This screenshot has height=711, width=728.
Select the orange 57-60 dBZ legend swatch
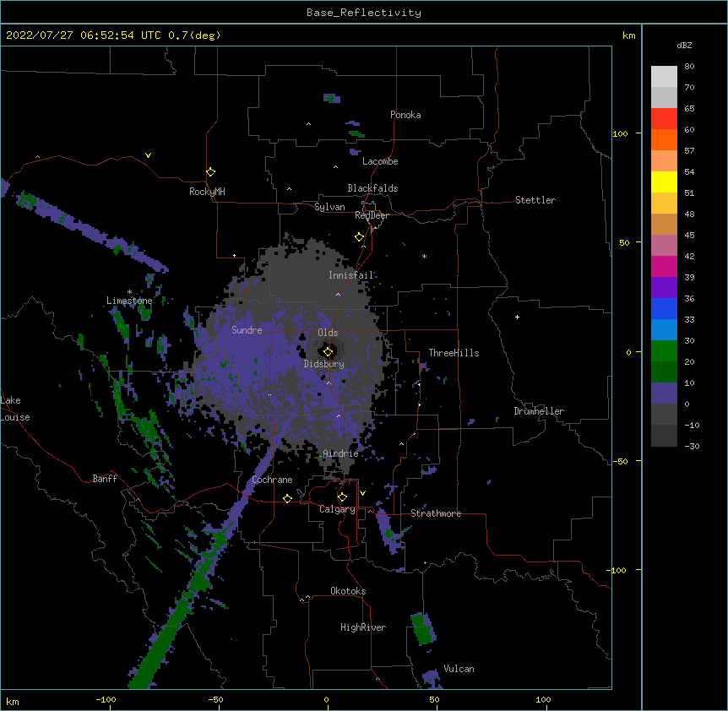click(x=664, y=139)
